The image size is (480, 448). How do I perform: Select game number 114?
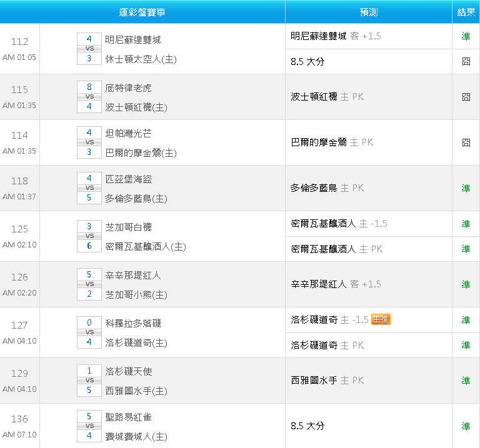19,135
